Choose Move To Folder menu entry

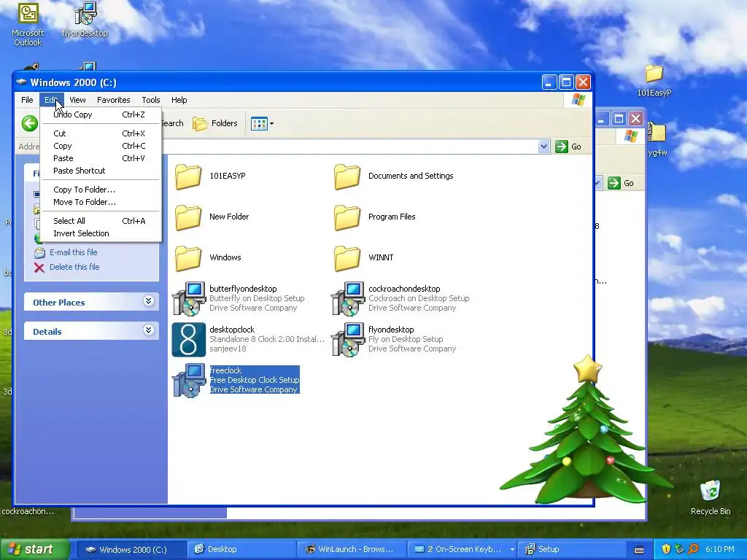pyautogui.click(x=101, y=203)
